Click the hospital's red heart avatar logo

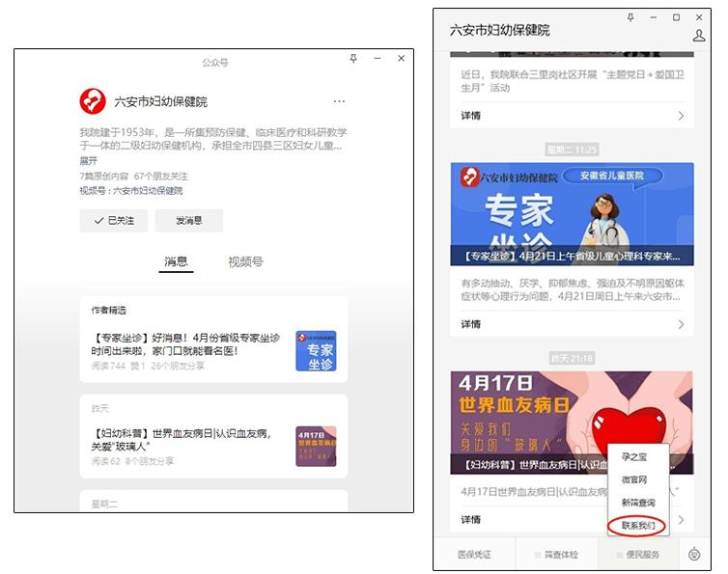tap(93, 101)
